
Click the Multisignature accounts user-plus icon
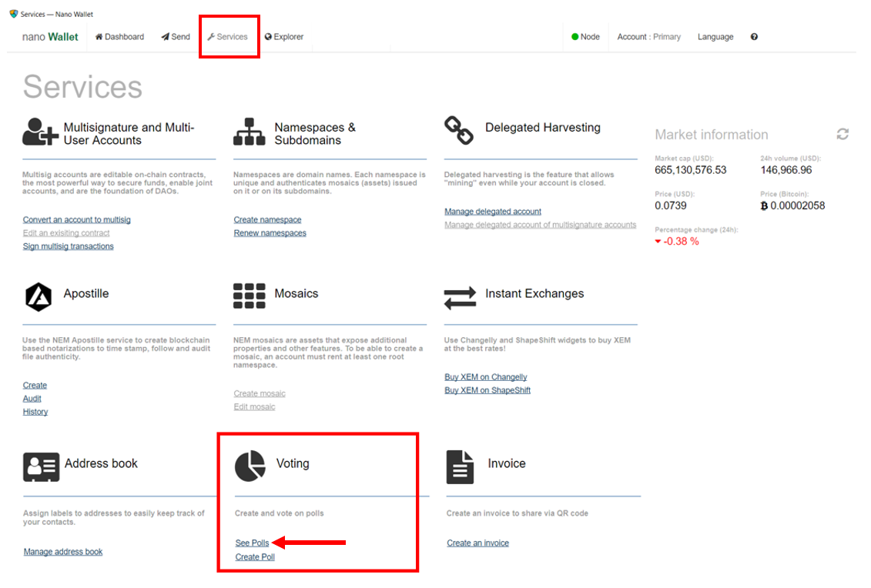(40, 132)
